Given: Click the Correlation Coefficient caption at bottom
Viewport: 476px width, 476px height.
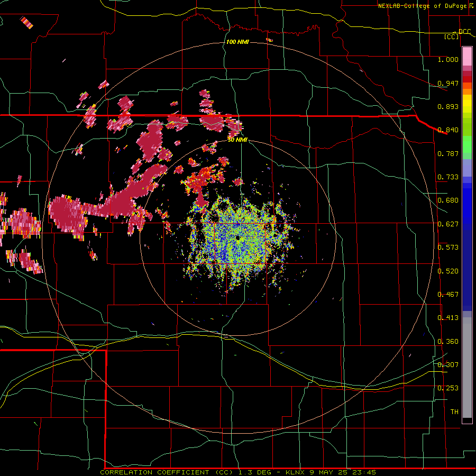Looking at the screenshot, I should (x=237, y=472).
